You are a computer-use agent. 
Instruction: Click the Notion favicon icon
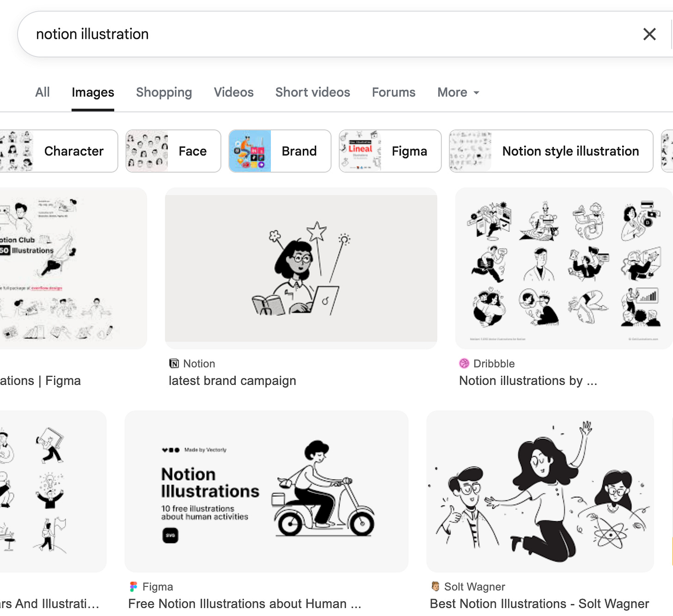coord(174,364)
